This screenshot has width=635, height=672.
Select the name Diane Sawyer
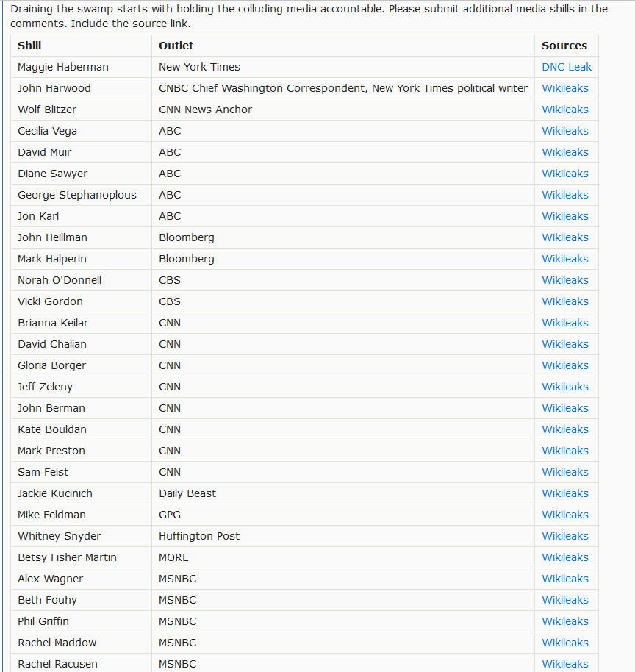pyautogui.click(x=52, y=174)
